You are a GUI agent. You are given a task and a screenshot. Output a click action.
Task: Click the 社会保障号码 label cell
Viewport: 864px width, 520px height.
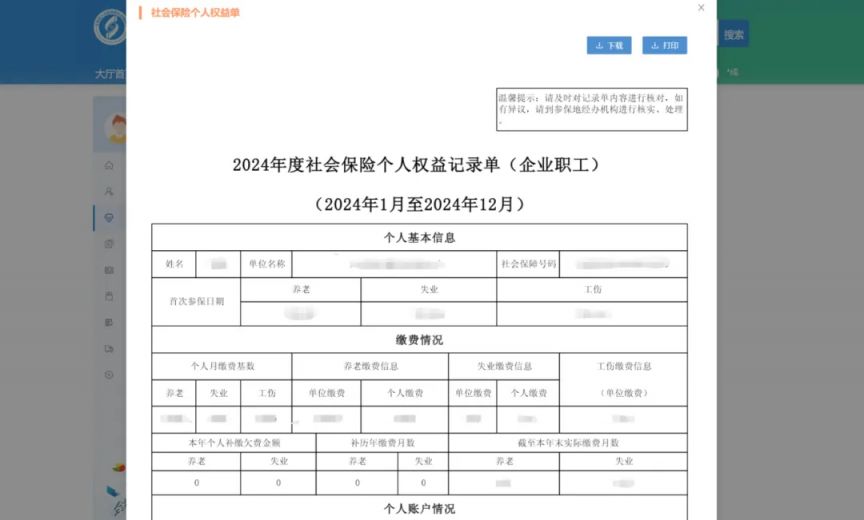point(527,264)
